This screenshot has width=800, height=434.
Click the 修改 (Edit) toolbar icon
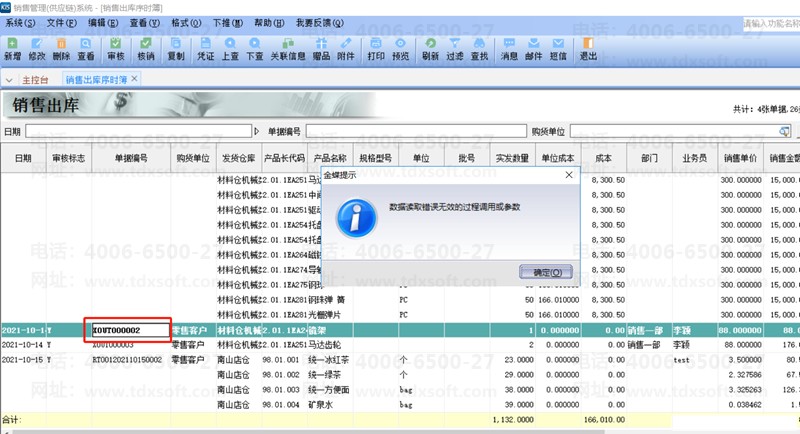coord(37,49)
